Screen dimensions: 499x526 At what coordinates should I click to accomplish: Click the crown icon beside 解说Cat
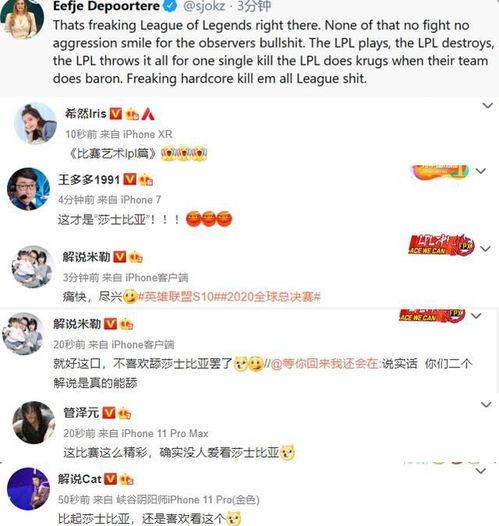pyautogui.click(x=126, y=479)
